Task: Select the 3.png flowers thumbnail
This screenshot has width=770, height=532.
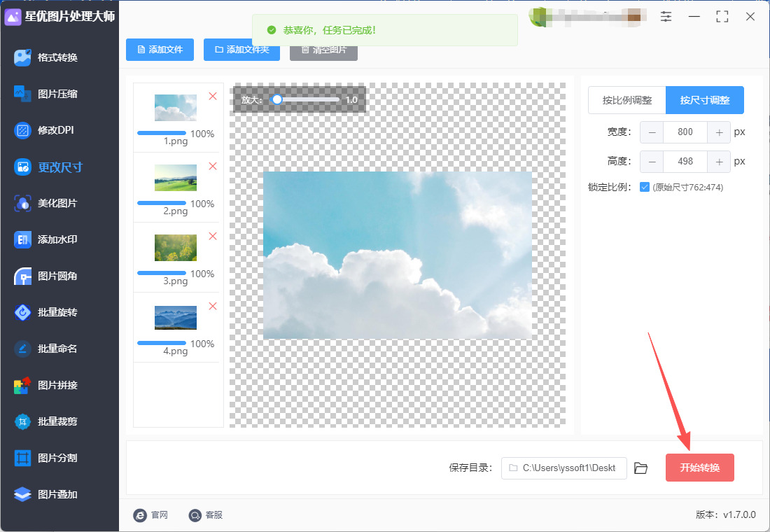Action: 176,248
